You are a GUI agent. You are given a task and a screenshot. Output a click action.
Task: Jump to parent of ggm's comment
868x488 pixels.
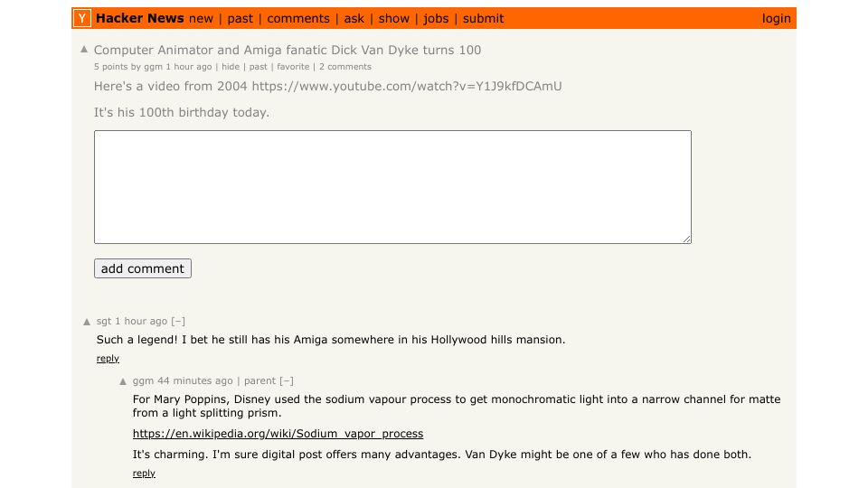click(x=259, y=380)
